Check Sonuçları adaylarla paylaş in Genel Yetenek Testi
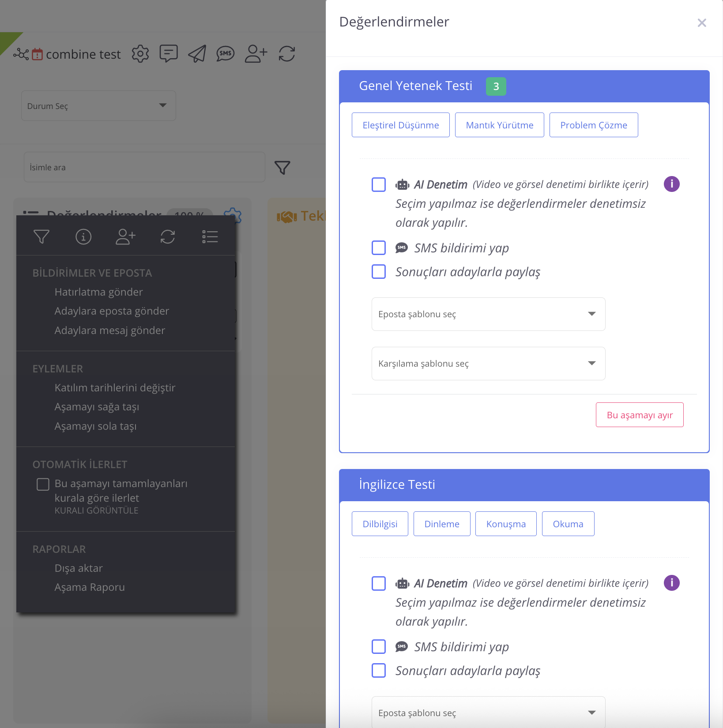The image size is (723, 728). coord(379,272)
